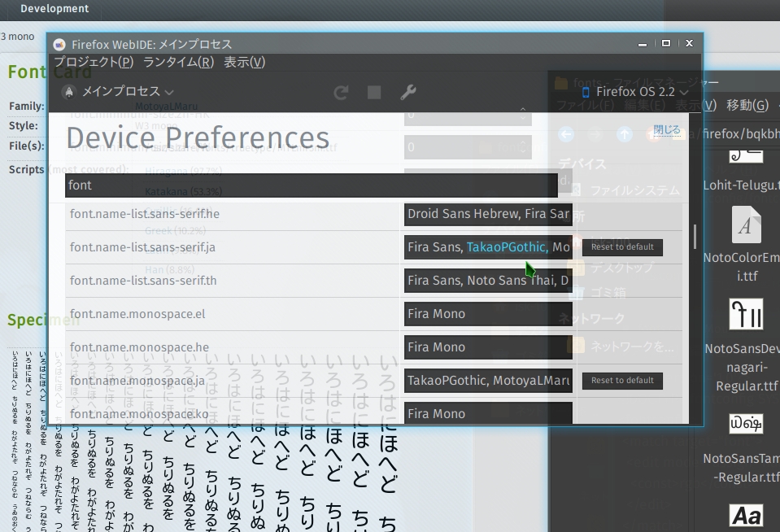Click the stop square icon in WebIDE
This screenshot has width=780, height=532.
tap(374, 92)
